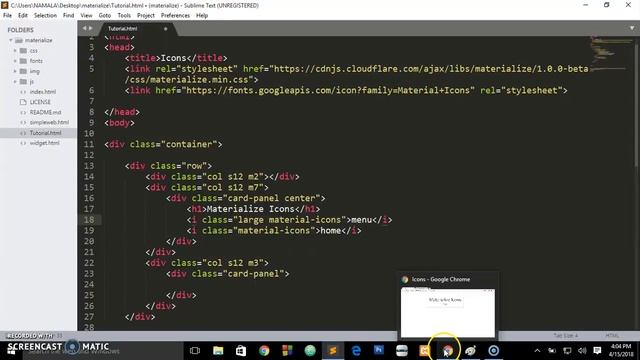Open battery status in system tray
This screenshot has width=640, height=360.
[552, 351]
